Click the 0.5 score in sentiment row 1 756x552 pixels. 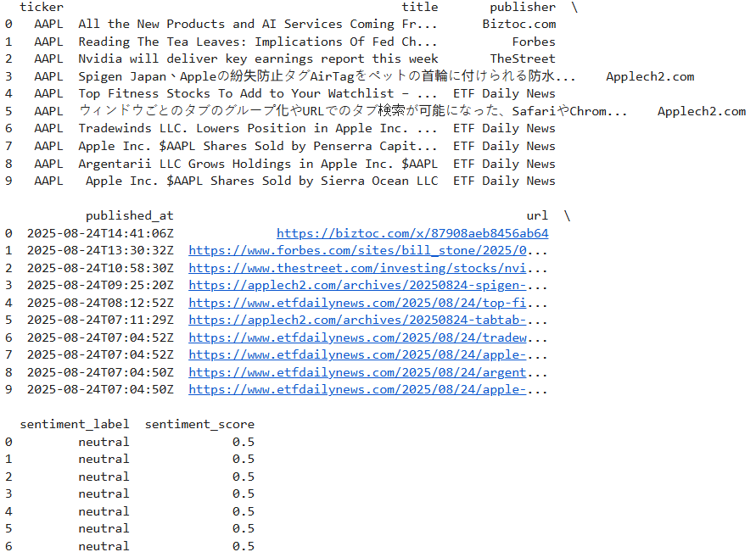coord(244,459)
